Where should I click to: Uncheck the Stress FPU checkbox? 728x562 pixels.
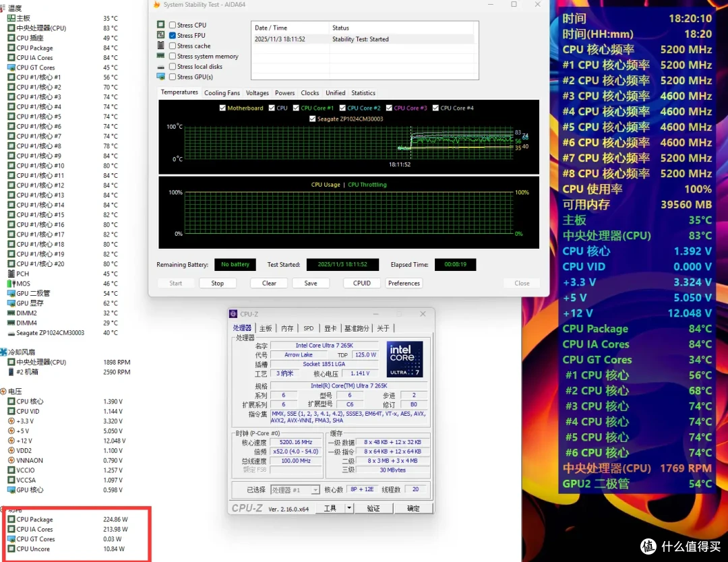pos(173,35)
